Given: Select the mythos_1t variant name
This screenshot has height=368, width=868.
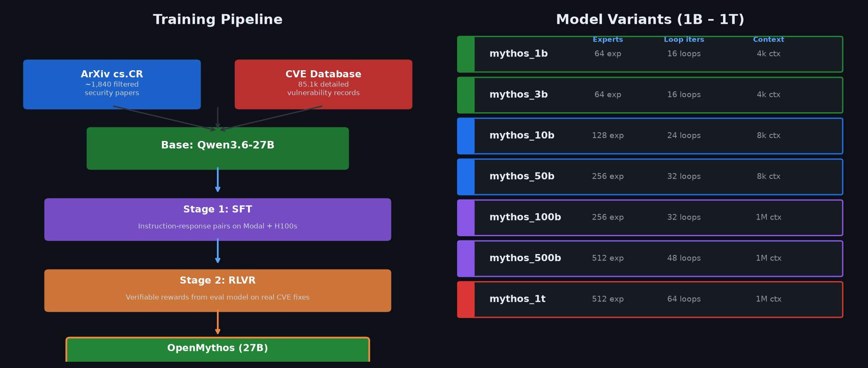Looking at the screenshot, I should pos(517,299).
